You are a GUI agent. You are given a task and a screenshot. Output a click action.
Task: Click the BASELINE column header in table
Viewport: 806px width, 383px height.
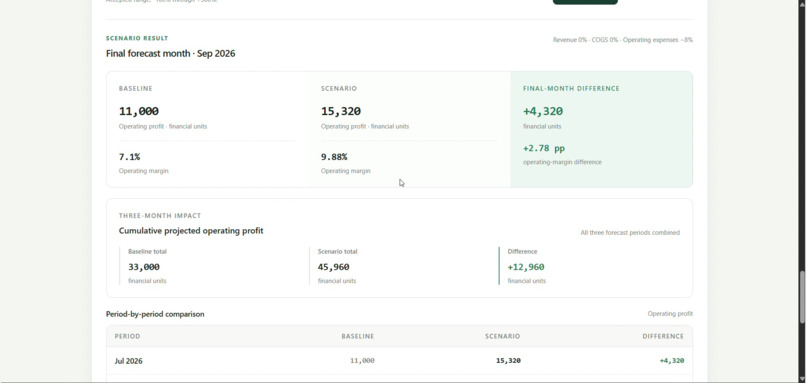coord(358,336)
